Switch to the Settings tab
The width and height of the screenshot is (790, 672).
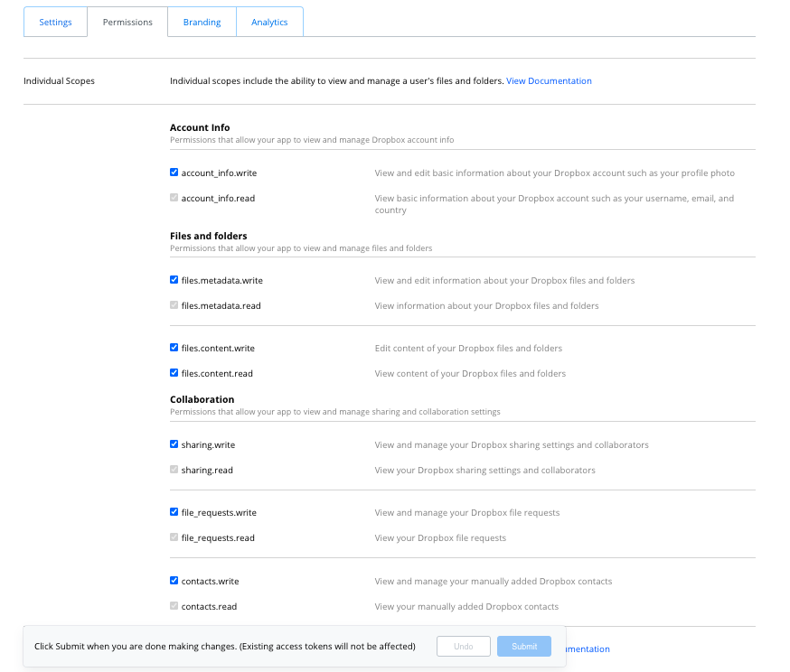(55, 22)
